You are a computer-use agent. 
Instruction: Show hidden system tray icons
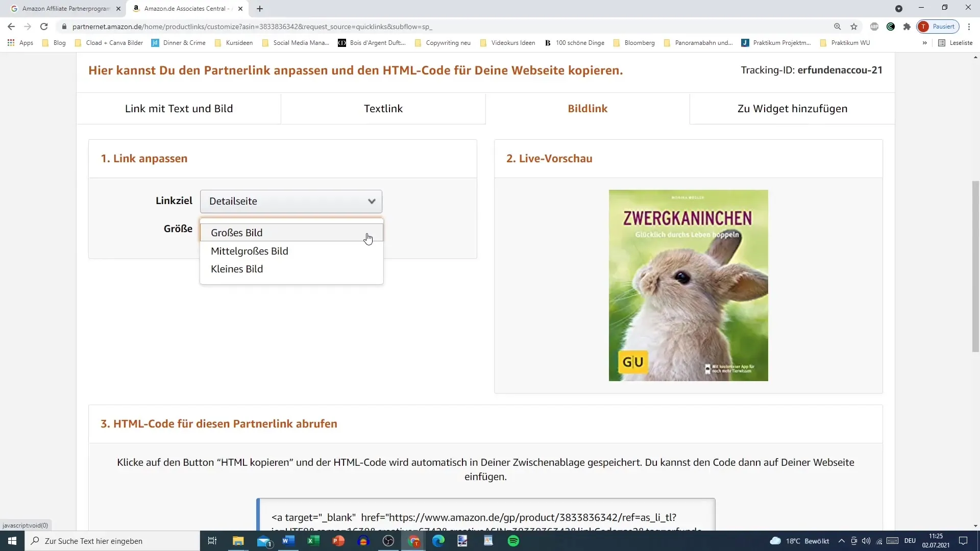tap(841, 541)
